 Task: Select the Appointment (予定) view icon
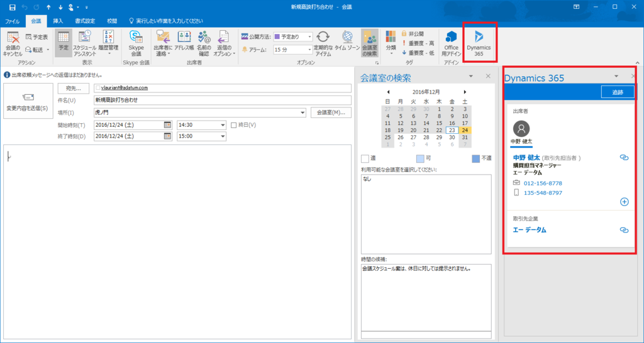click(64, 43)
